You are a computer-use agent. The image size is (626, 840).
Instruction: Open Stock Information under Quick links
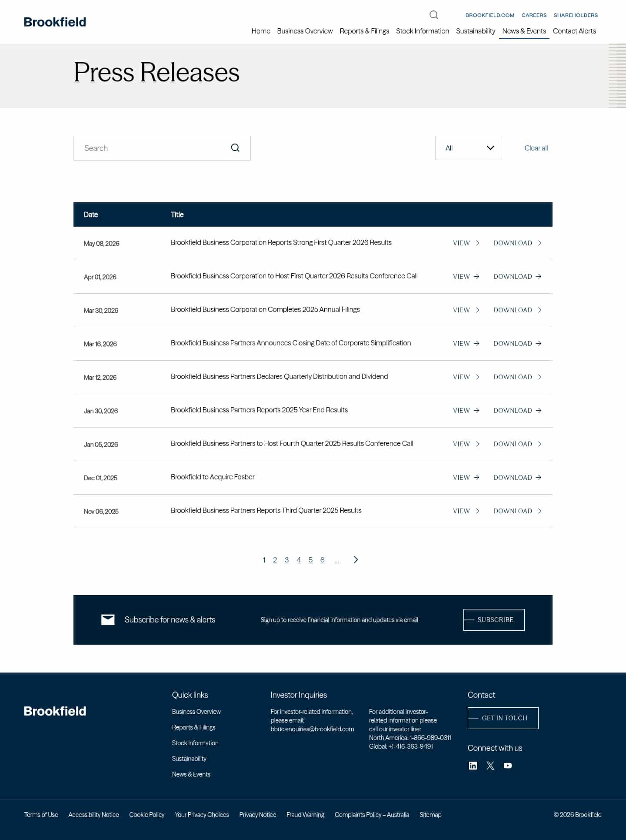coord(195,743)
